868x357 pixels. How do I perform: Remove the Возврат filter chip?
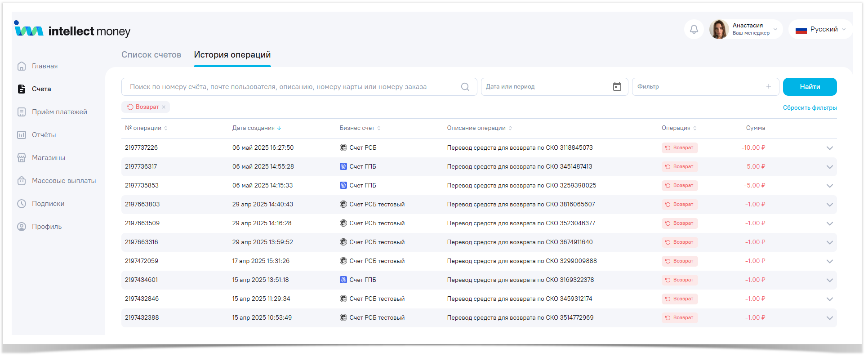point(164,107)
